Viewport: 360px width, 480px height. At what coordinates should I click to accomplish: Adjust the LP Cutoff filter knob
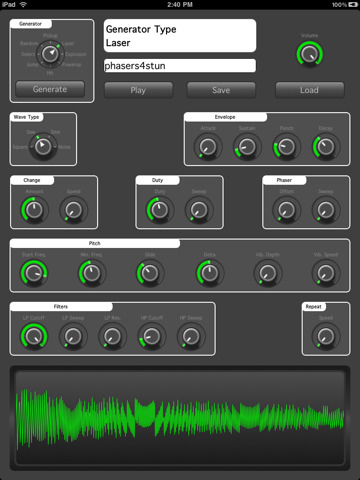click(x=34, y=337)
